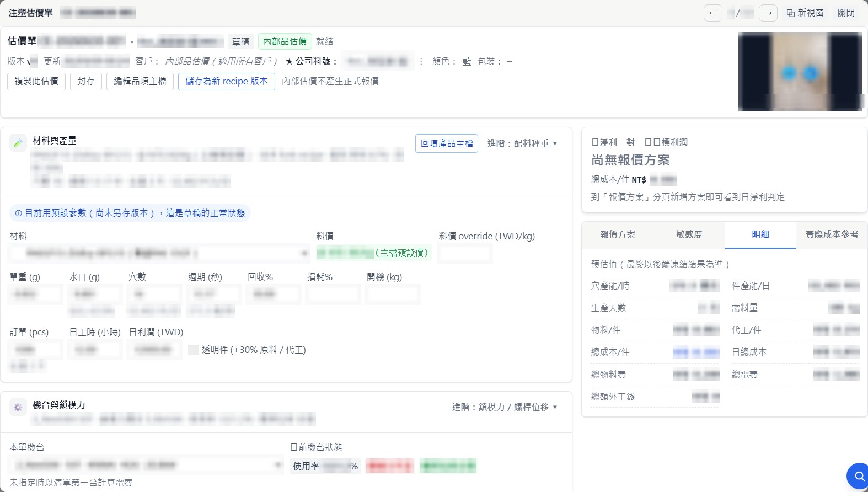Click the 使用率 percentage badge

click(x=325, y=466)
